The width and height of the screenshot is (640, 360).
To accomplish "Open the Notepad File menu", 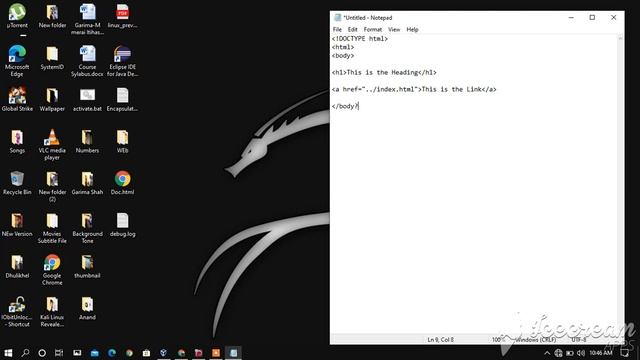I will pyautogui.click(x=337, y=29).
